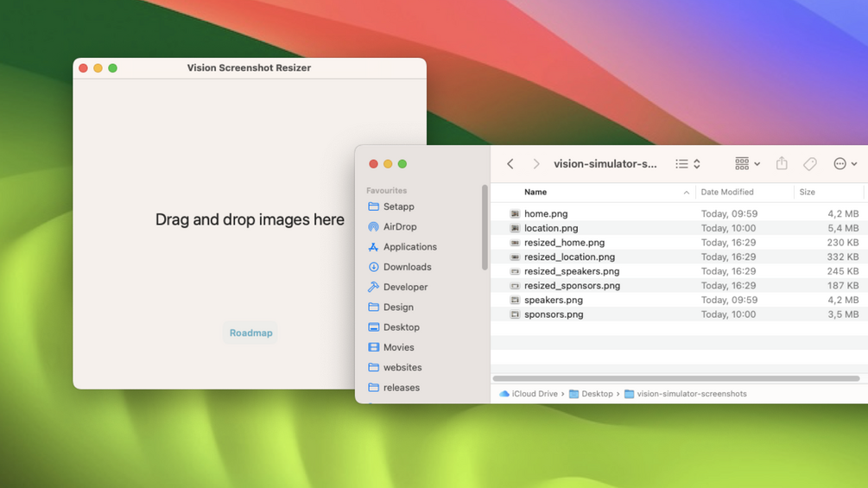Open Setapp in the Finder sidebar

click(x=391, y=206)
